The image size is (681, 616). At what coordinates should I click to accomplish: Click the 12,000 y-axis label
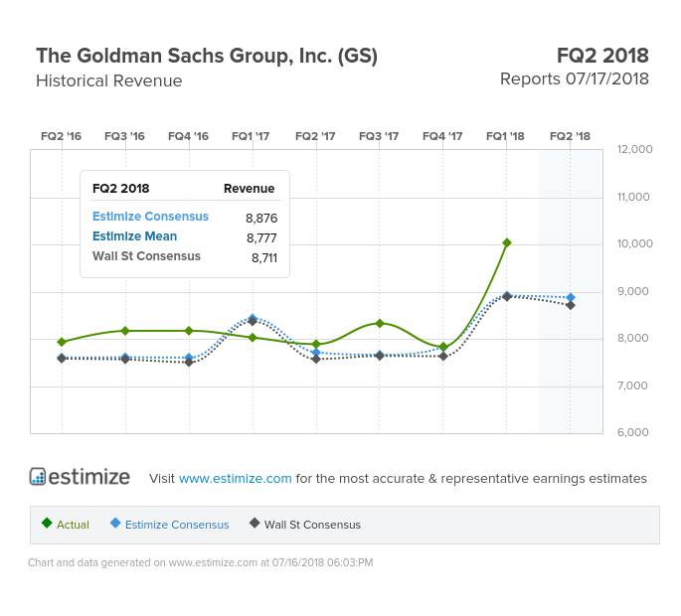click(634, 149)
